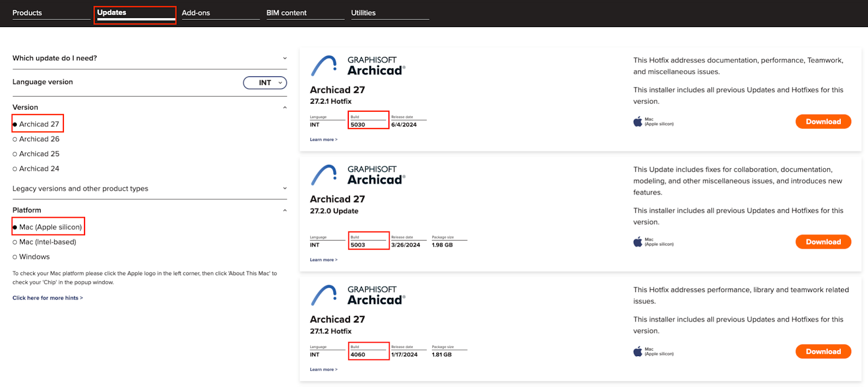Image resolution: width=868 pixels, height=387 pixels.
Task: Choose Mac (Intel-based) platform
Action: (x=44, y=242)
